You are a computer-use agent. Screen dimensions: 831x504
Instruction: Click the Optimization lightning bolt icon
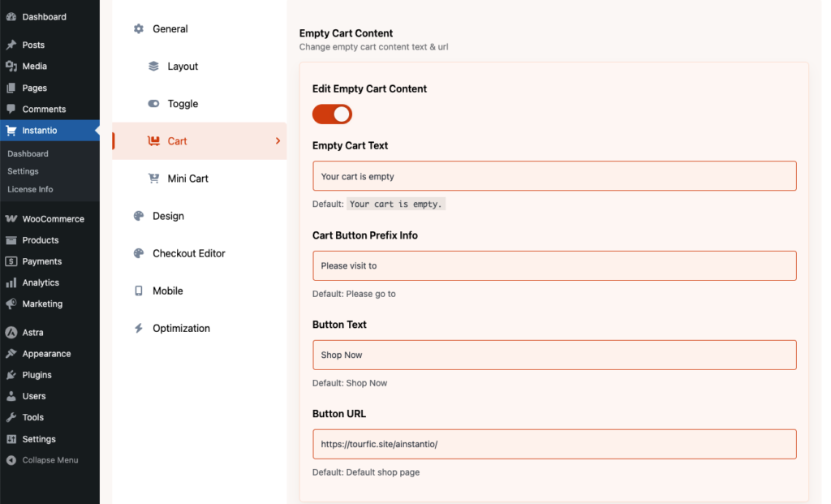tap(138, 329)
